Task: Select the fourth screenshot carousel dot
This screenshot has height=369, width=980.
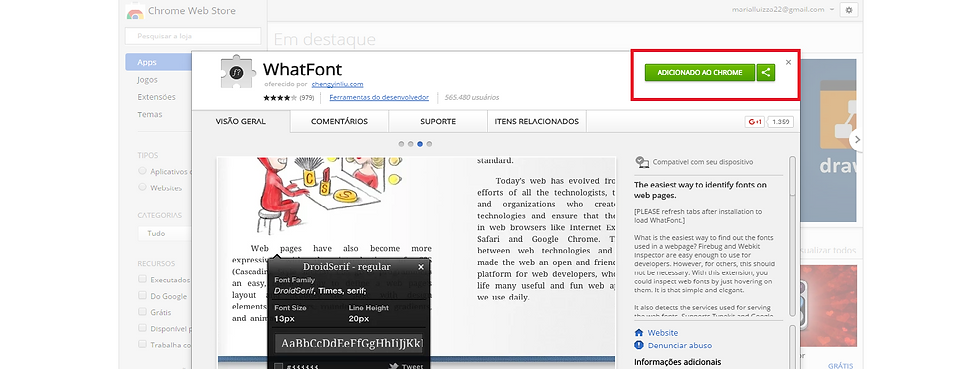Action: click(429, 144)
